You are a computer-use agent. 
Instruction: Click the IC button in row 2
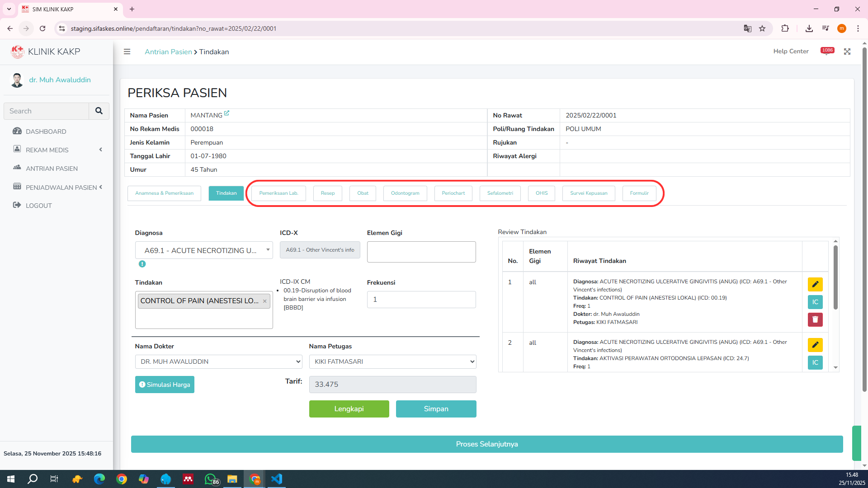[x=815, y=362]
